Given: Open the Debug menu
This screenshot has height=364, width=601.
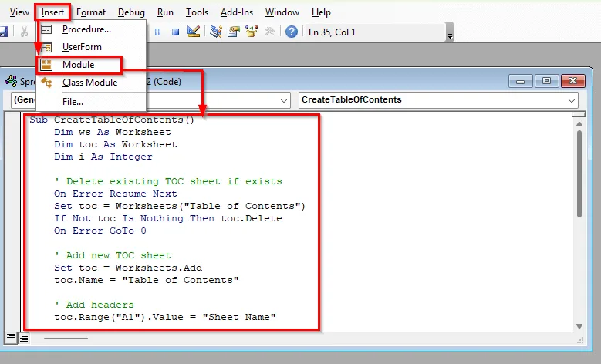Looking at the screenshot, I should (x=131, y=12).
